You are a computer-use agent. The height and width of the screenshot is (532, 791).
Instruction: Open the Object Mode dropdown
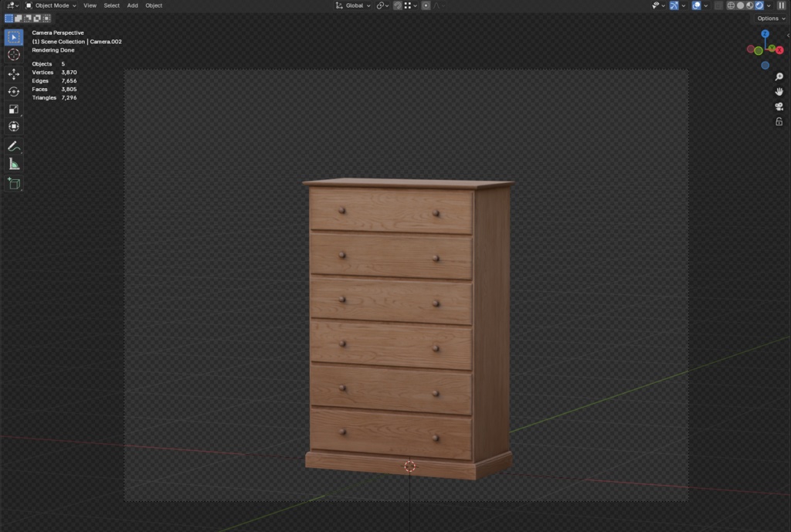click(x=50, y=5)
